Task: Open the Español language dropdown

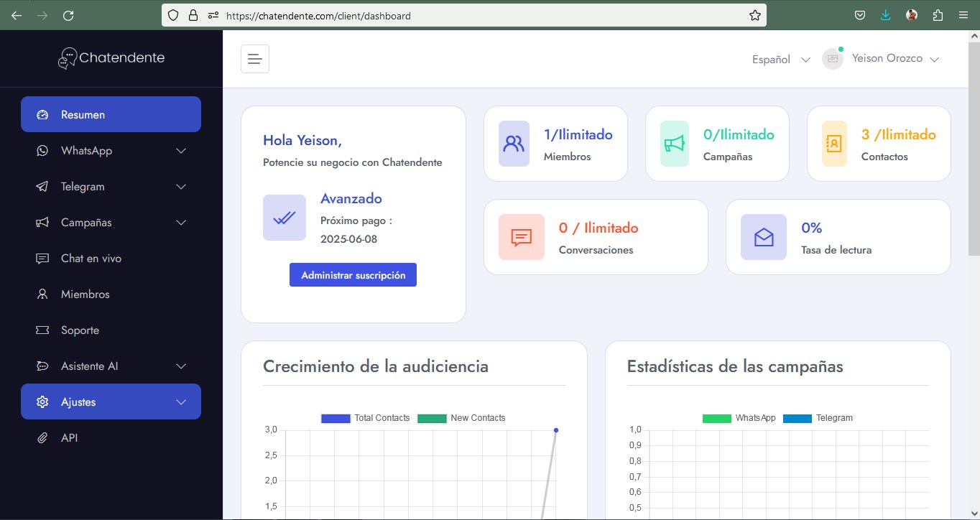Action: (x=781, y=60)
